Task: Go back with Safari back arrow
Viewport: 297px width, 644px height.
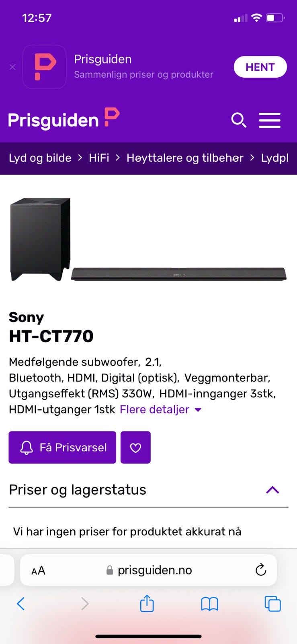Action: (21, 604)
